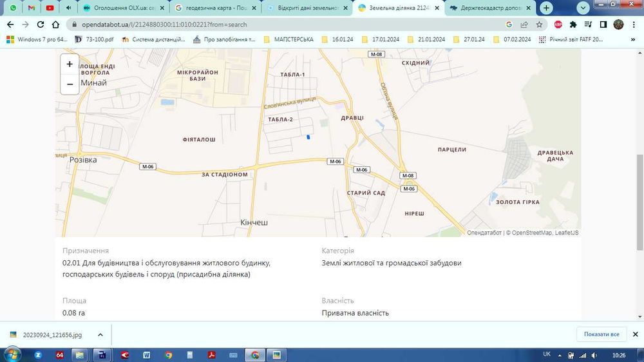Open the taskbar clock showing 10:26
The image size is (644, 362).
pos(618,356)
